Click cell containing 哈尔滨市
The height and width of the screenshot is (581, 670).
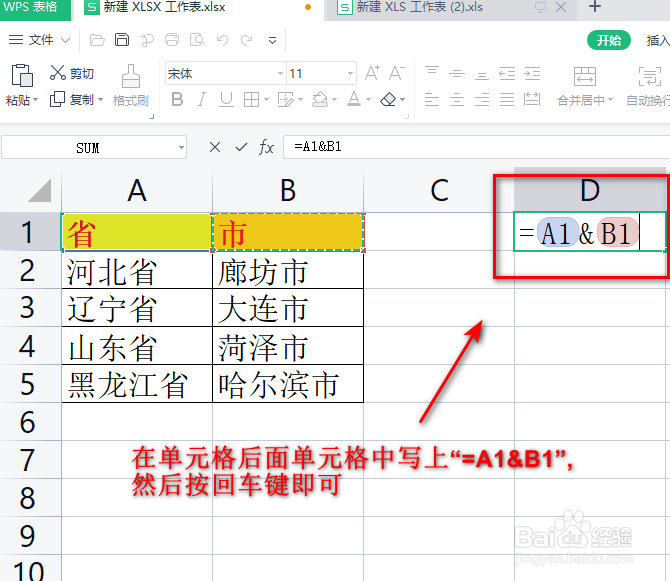coord(288,384)
